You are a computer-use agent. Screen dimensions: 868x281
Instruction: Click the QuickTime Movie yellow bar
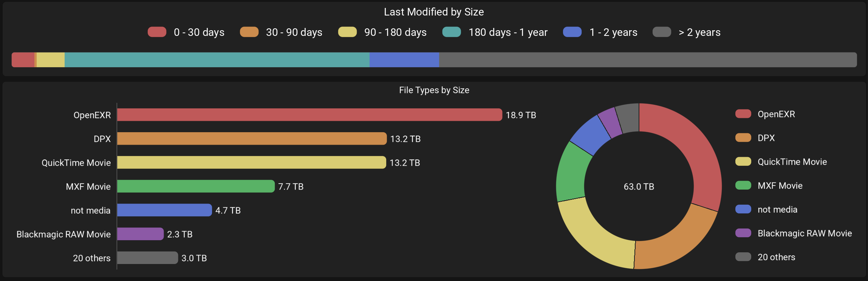[x=251, y=162]
